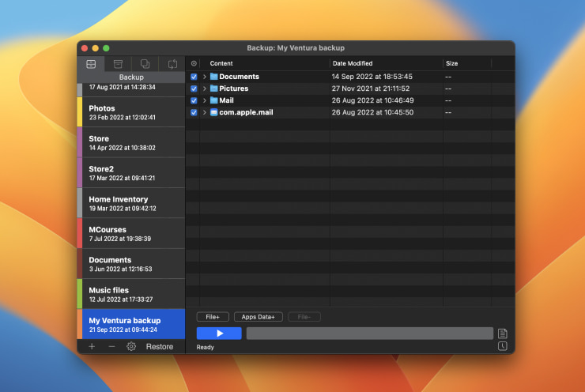This screenshot has width=585, height=392.
Task: Open backup settings gear icon
Action: [x=131, y=346]
